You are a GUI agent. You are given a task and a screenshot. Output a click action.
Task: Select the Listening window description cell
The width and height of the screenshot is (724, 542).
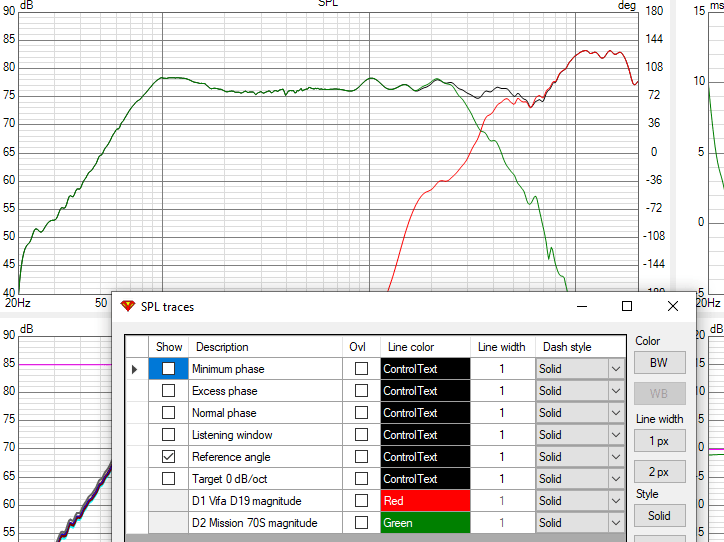[x=265, y=435]
